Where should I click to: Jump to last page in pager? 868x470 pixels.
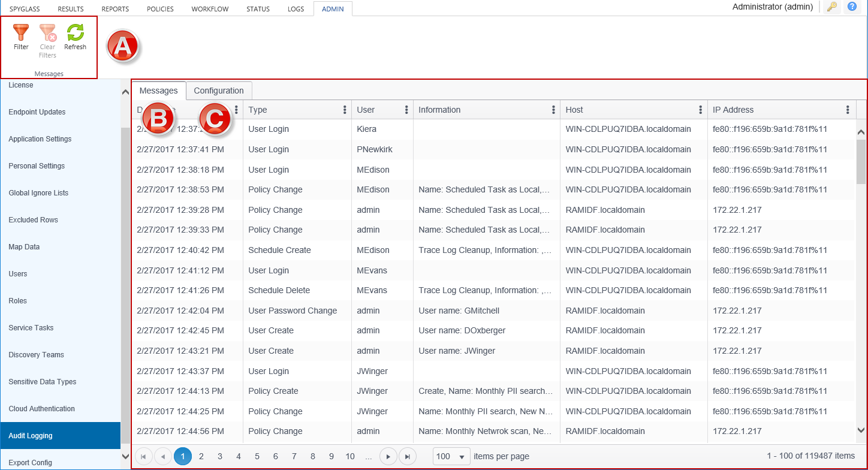coord(408,457)
